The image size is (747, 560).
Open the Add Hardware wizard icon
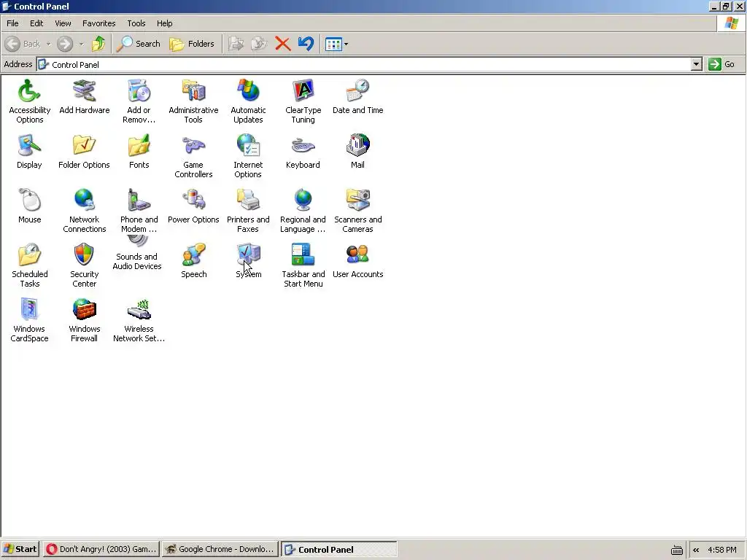(x=85, y=90)
